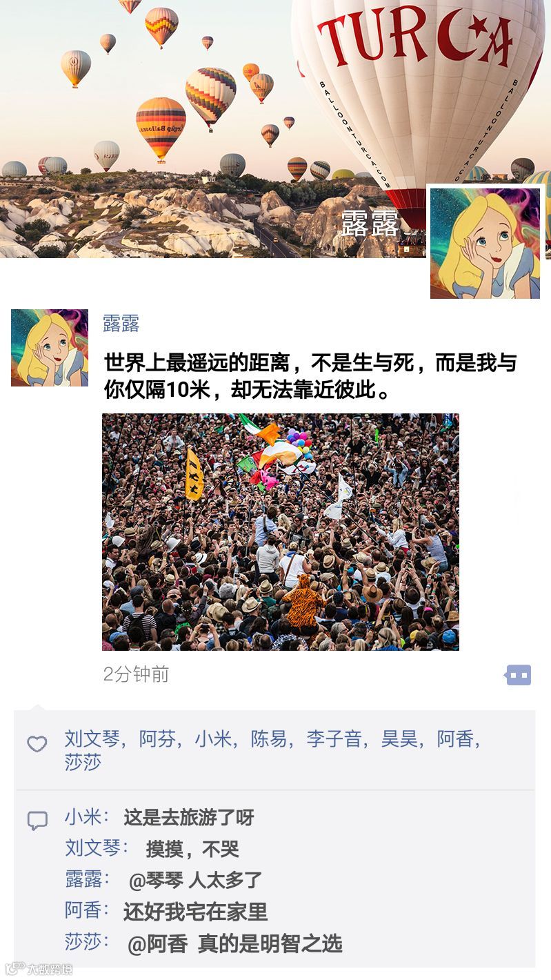Tap 李子音 in the likes list
551x980 pixels.
point(334,739)
